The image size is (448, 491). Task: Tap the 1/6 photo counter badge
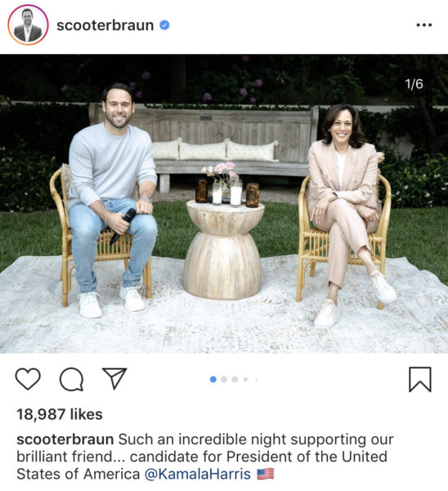click(x=414, y=84)
